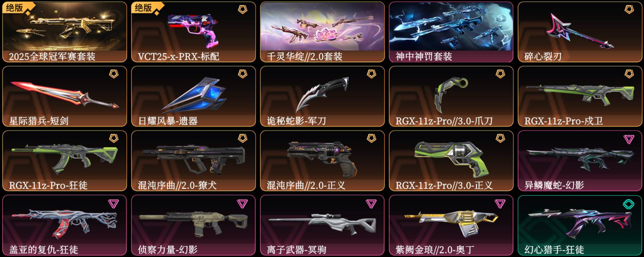Select the 紫阙金琅//2.0-奥丁 gun image
Viewport: 644px width, 257px height.
[x=451, y=224]
